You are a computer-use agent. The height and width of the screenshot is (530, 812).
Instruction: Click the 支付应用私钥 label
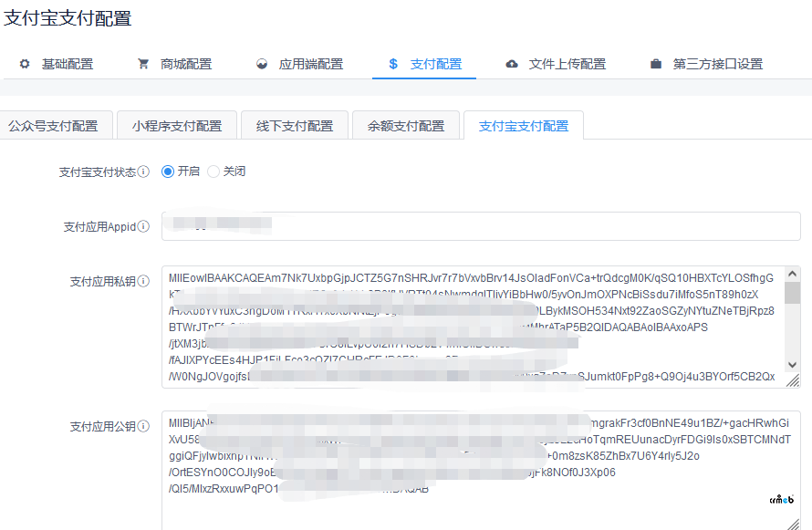[103, 282]
